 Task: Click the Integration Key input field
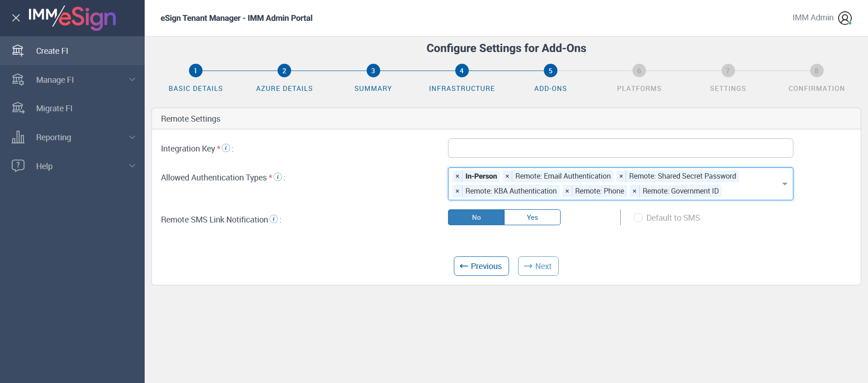(620, 148)
